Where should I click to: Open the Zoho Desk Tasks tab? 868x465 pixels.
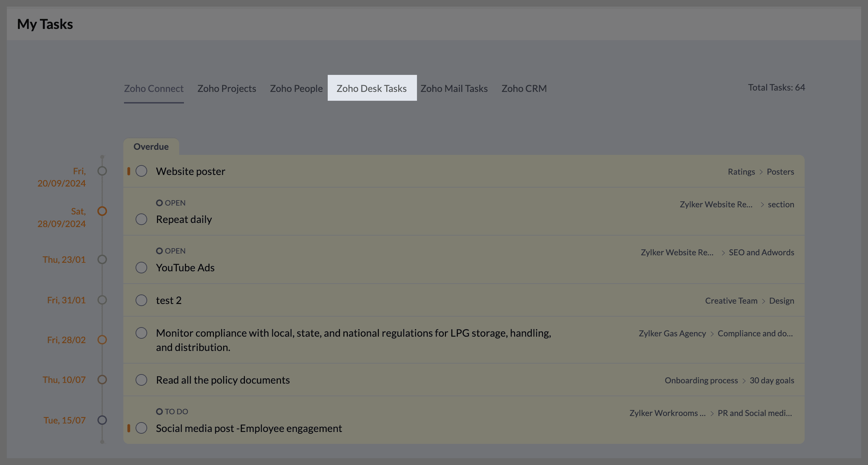(371, 89)
